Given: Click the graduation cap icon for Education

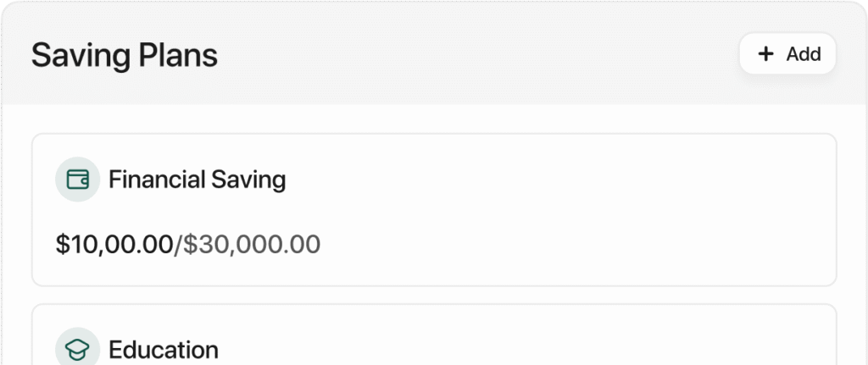Looking at the screenshot, I should 77,350.
